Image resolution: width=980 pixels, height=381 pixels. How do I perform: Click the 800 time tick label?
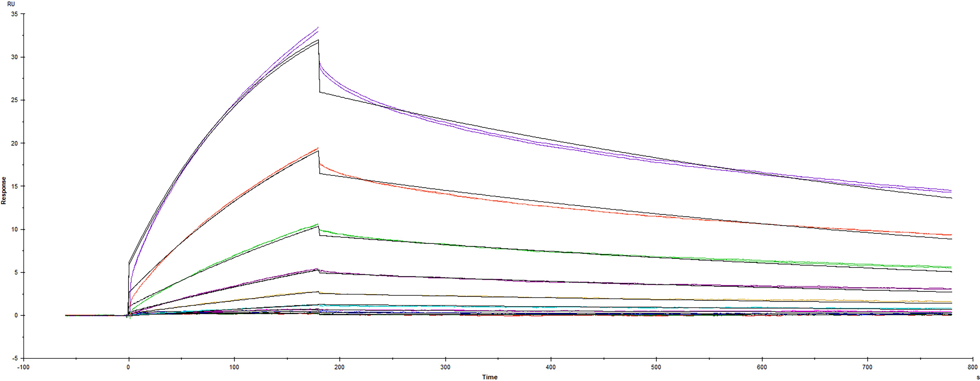tap(972, 367)
